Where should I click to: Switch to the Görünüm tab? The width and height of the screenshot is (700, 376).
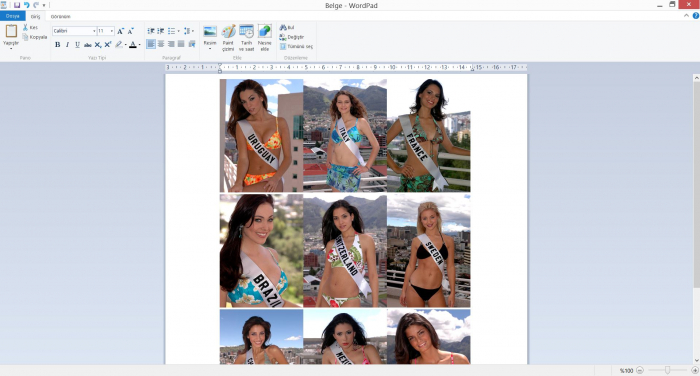(61, 17)
